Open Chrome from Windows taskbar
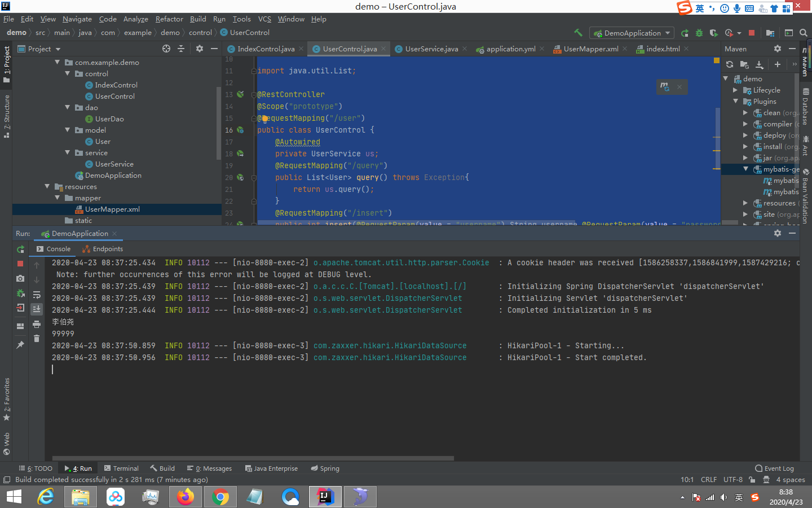Viewport: 812px width, 508px height. click(x=220, y=497)
